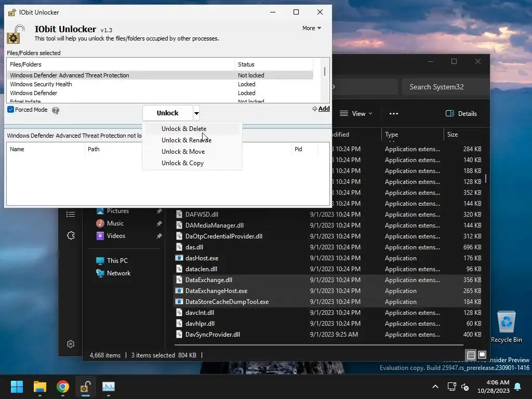The height and width of the screenshot is (399, 532).
Task: Select the Windows Security Health row
Action: point(160,84)
